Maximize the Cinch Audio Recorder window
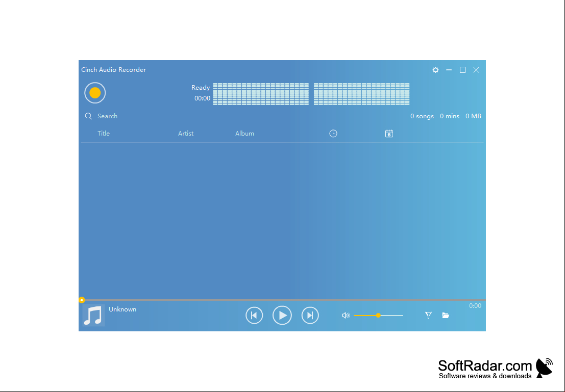 (462, 70)
